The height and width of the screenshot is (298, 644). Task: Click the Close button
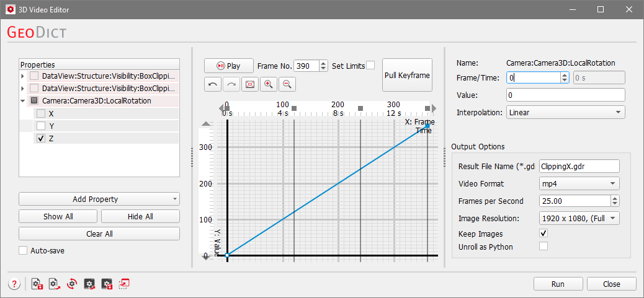[612, 284]
